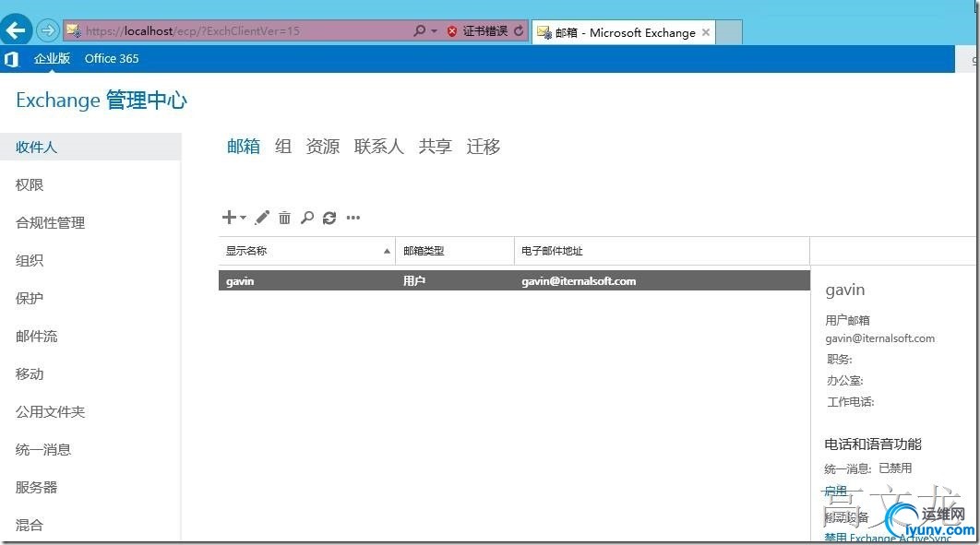This screenshot has height=545, width=980.
Task: Refresh the mailbox list with the toolbar icon
Action: 329,218
